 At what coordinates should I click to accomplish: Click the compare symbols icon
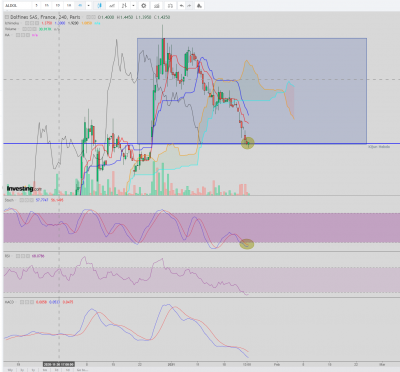point(170,6)
